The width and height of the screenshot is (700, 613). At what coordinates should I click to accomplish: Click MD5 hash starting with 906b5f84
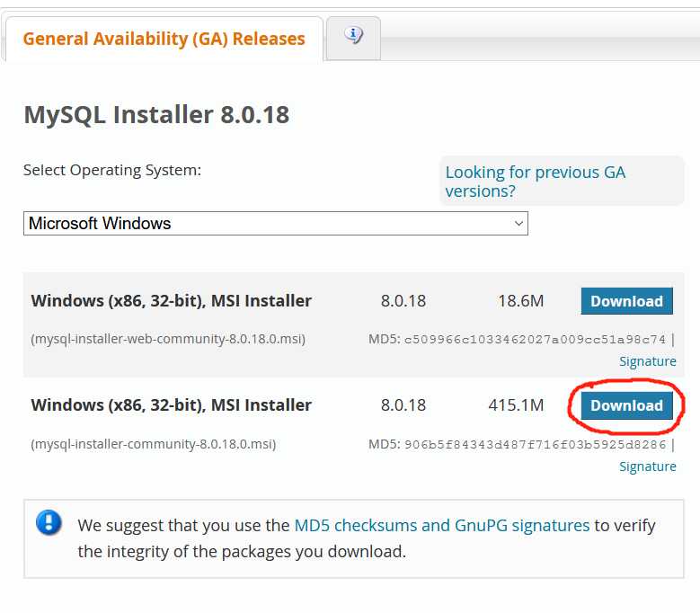click(535, 445)
